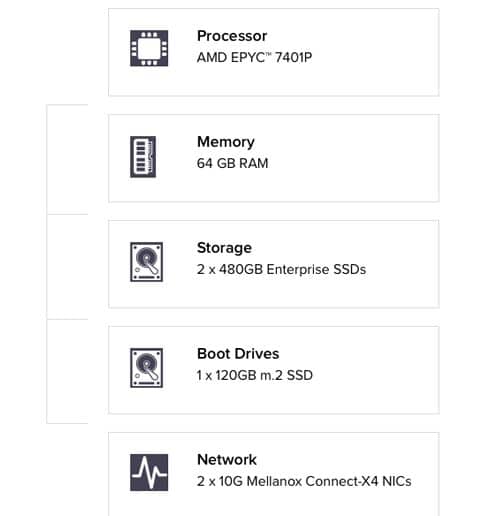The width and height of the screenshot is (498, 516).
Task: Click the AMD EPYC 7401P specification
Action: click(254, 57)
